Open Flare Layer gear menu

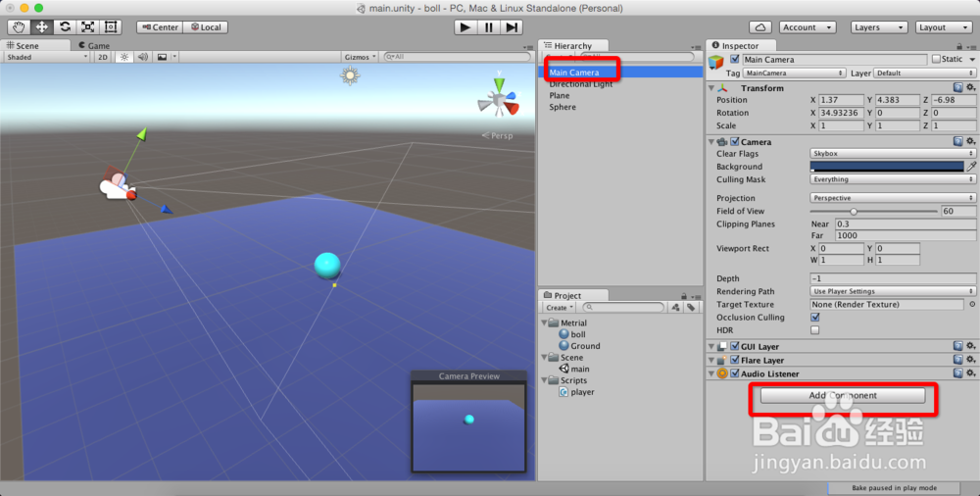coord(970,360)
